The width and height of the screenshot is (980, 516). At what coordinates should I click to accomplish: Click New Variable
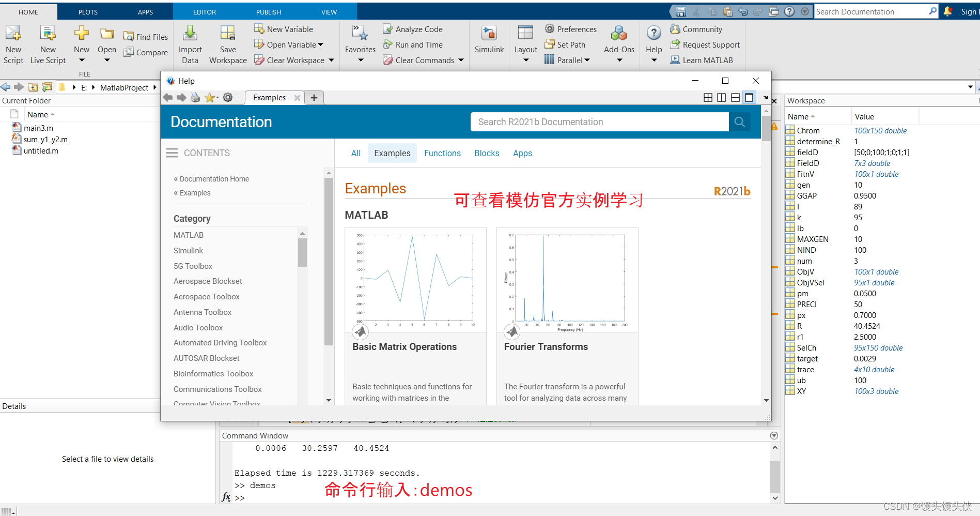click(284, 29)
